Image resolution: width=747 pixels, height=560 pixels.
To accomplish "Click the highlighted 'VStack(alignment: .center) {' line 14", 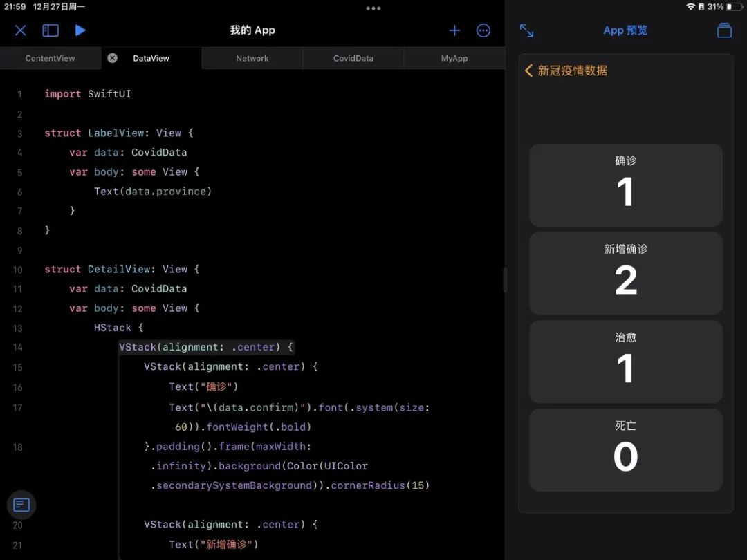I will point(206,347).
